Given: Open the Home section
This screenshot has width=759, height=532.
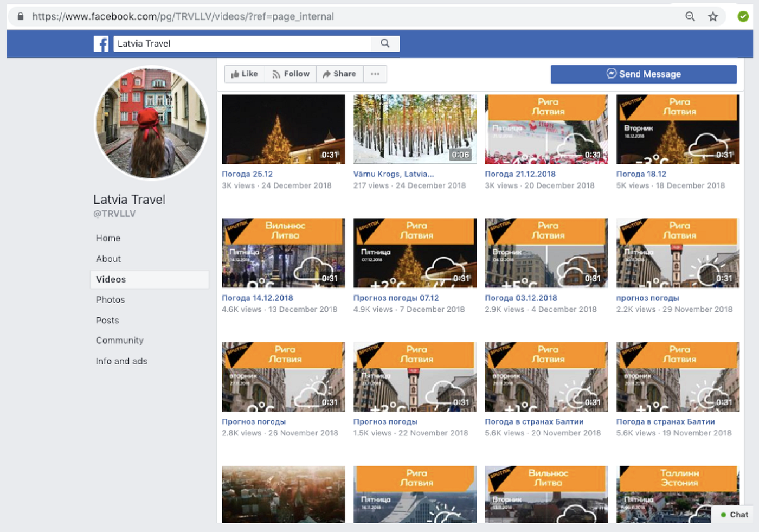Looking at the screenshot, I should [108, 238].
